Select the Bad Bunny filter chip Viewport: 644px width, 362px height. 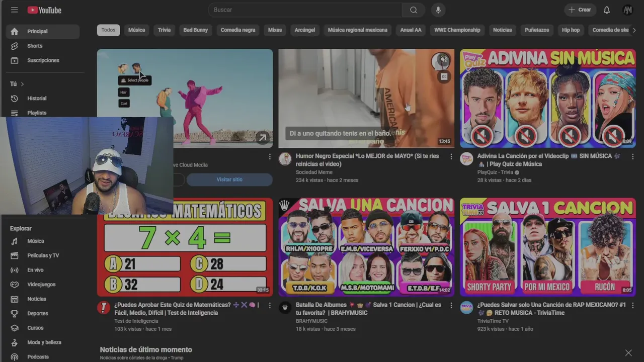pos(196,30)
